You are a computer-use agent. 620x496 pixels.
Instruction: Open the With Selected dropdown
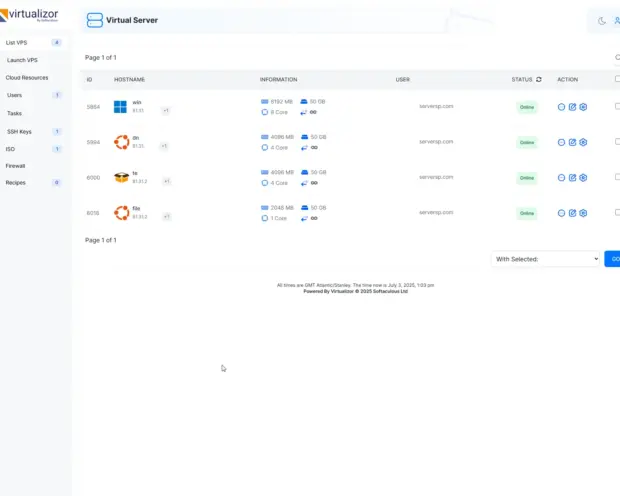545,259
